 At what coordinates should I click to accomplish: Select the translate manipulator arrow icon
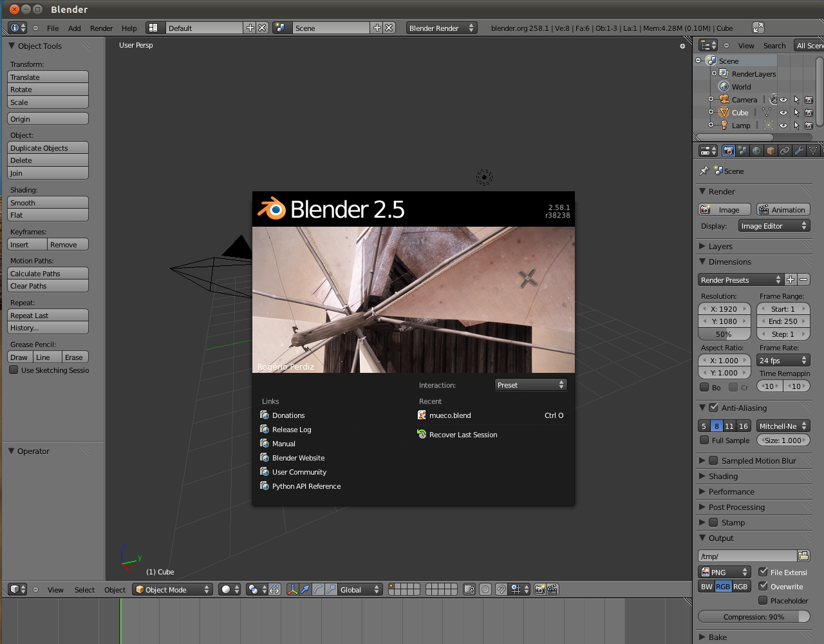tap(305, 589)
